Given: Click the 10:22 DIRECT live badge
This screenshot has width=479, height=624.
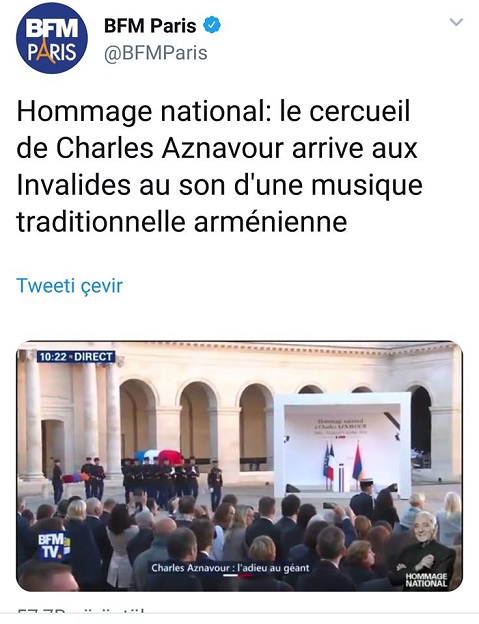Looking at the screenshot, I should click(76, 357).
